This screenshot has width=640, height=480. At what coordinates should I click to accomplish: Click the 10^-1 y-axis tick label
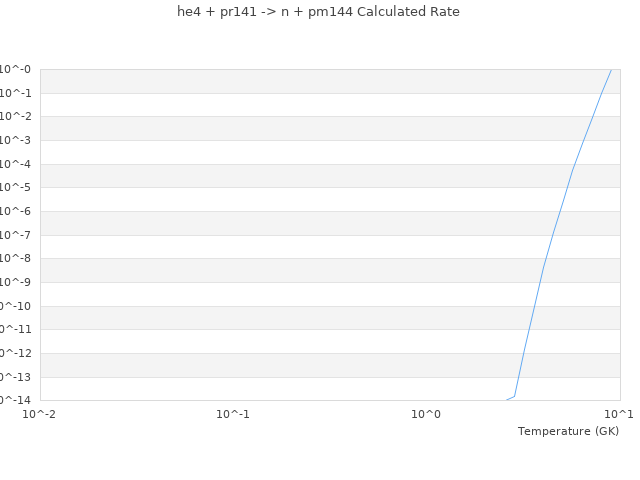click(x=16, y=93)
